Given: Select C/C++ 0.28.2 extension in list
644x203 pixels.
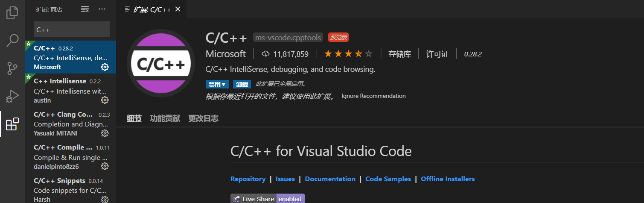Looking at the screenshot, I should click(71, 57).
